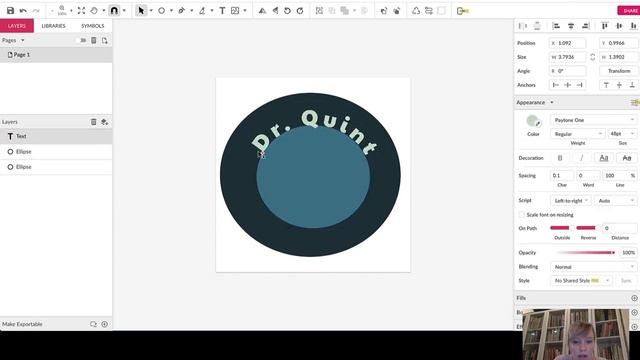Expand the Appearance section arrow
The image size is (640, 360).
pos(552,102)
